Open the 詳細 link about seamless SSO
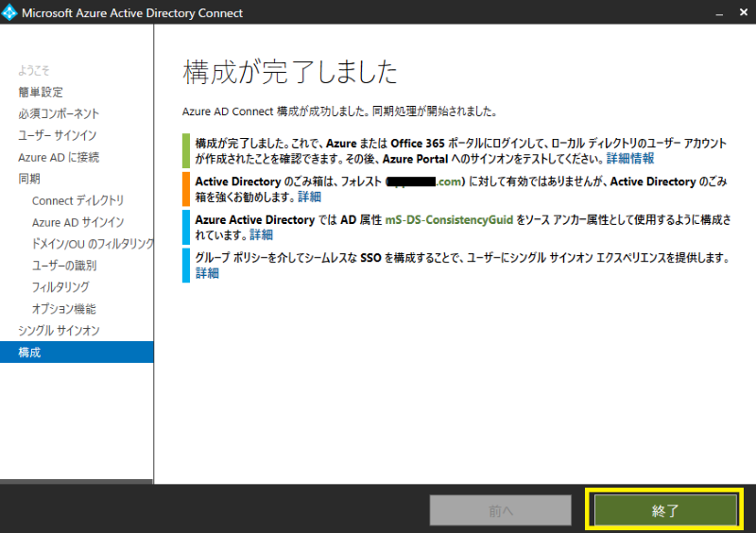The image size is (756, 533). [207, 273]
